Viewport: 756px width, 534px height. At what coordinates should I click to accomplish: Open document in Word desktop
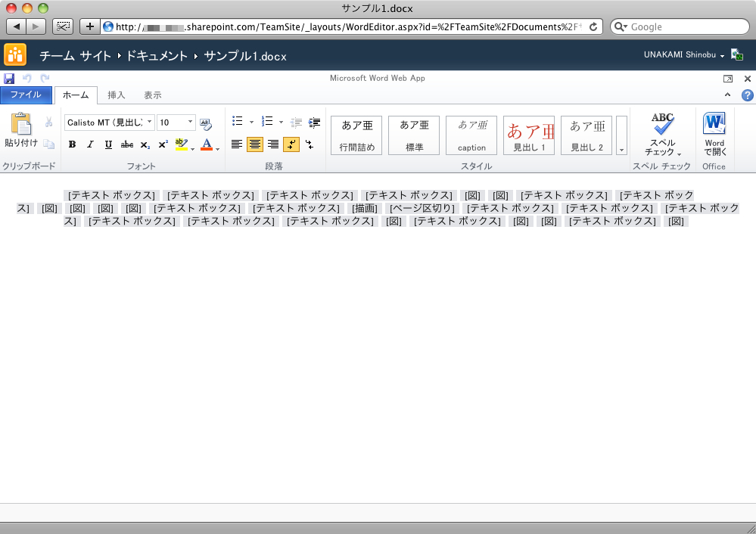pyautogui.click(x=714, y=134)
